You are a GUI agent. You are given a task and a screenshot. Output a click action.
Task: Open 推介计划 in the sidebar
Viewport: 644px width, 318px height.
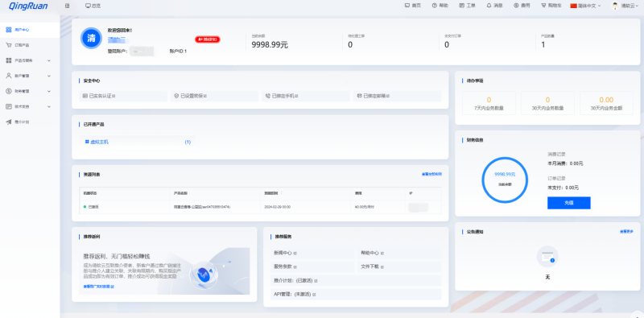[30, 122]
